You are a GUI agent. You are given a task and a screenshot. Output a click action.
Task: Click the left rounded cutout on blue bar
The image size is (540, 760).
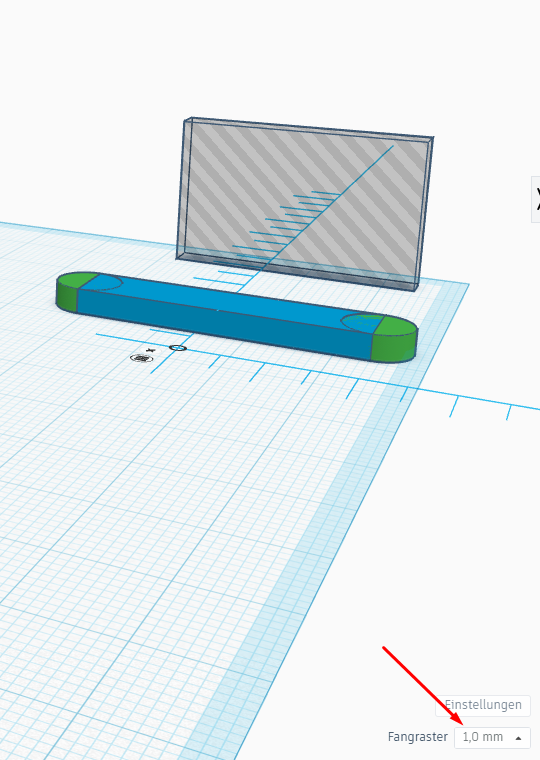point(105,284)
